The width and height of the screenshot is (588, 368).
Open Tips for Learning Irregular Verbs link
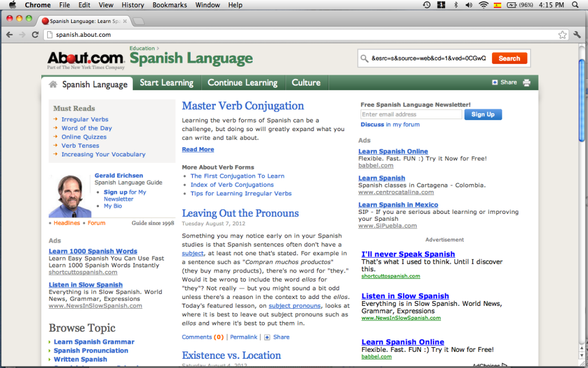pyautogui.click(x=241, y=193)
